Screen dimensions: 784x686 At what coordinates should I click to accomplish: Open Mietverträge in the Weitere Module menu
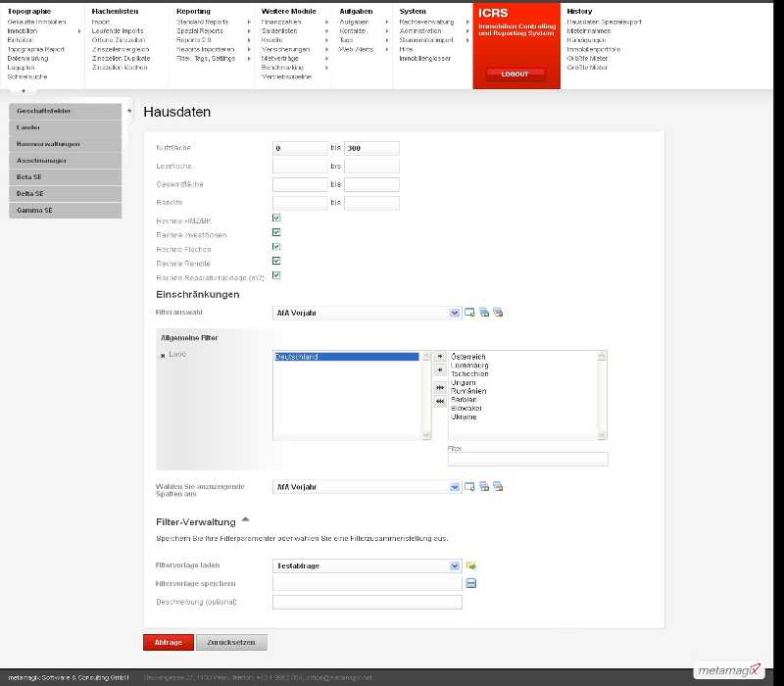click(279, 59)
